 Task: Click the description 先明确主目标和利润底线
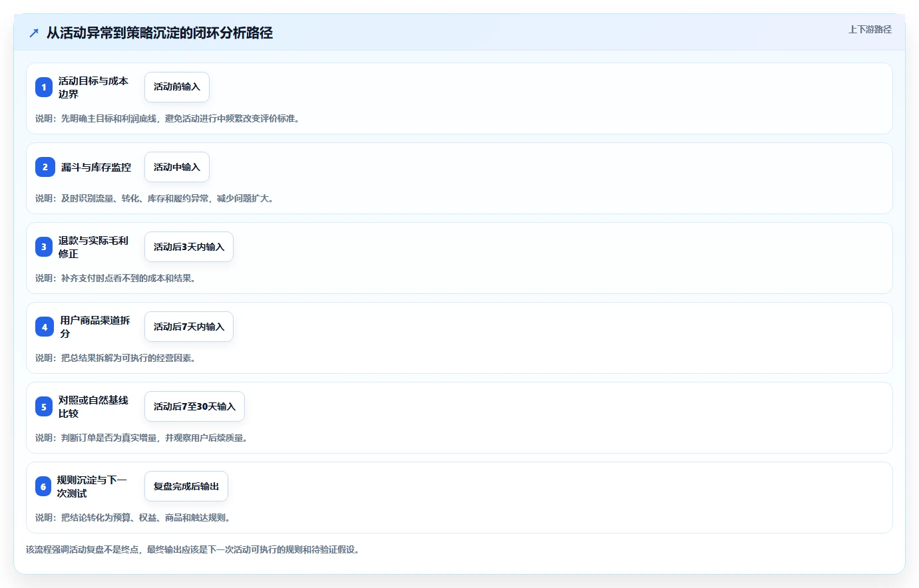click(x=167, y=118)
